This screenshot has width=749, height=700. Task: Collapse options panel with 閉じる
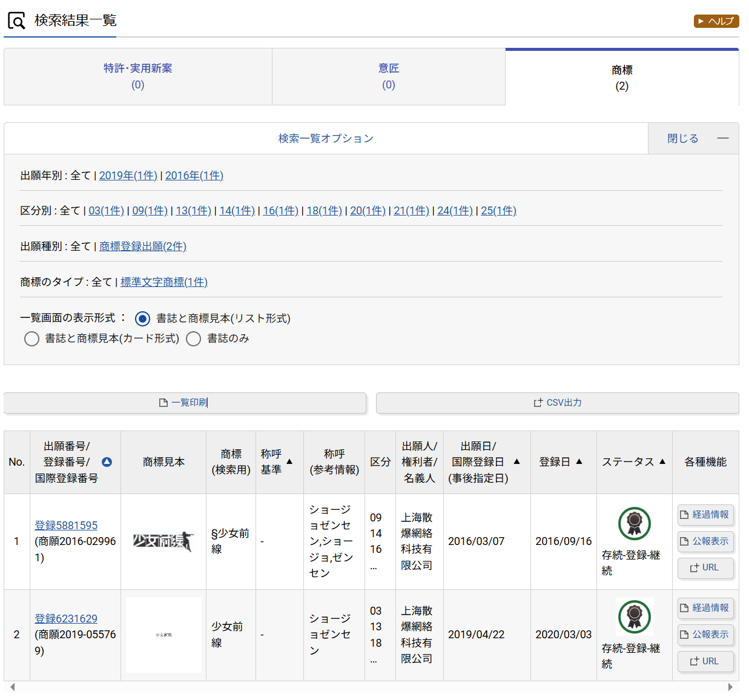(693, 139)
